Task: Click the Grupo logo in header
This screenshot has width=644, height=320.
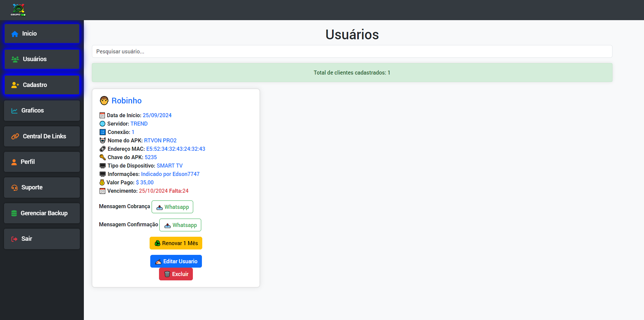Action: coord(18,10)
